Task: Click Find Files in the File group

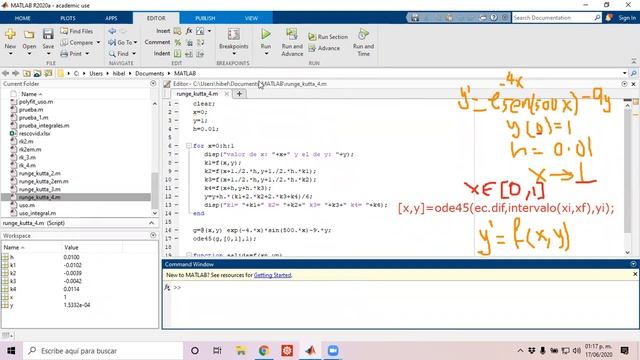Action: pyautogui.click(x=76, y=31)
